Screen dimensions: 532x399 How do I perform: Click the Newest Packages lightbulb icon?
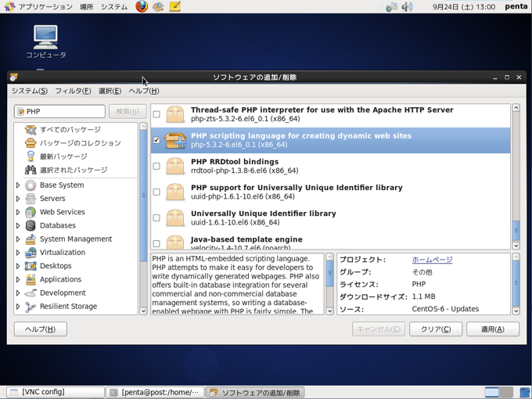[31, 156]
